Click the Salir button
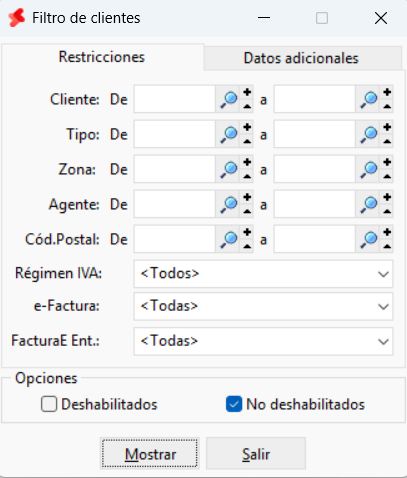Screen dimensions: 407x478 pyautogui.click(x=256, y=453)
